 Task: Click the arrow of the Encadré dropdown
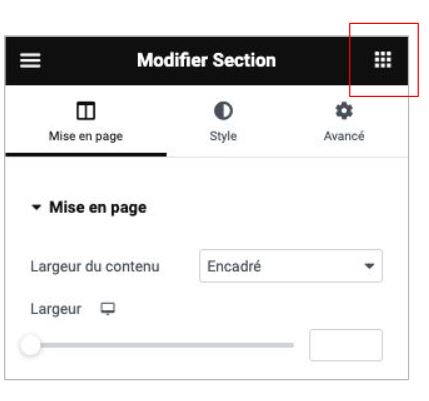369,266
